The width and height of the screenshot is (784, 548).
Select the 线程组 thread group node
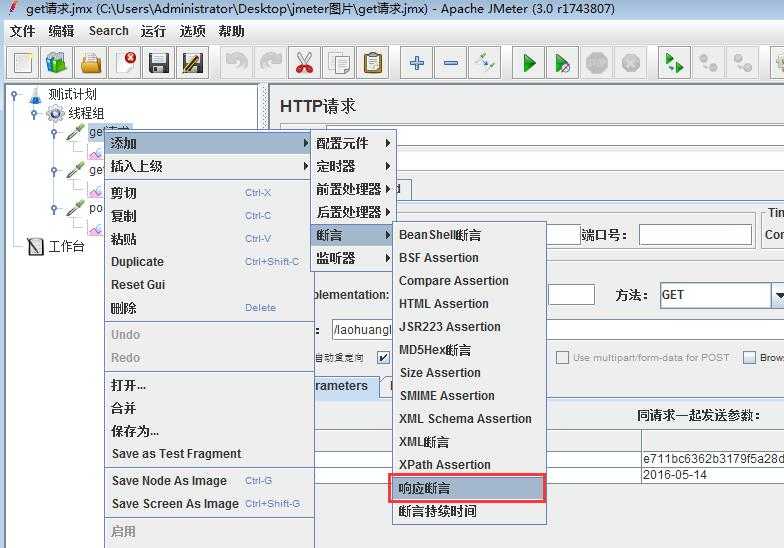point(86,113)
